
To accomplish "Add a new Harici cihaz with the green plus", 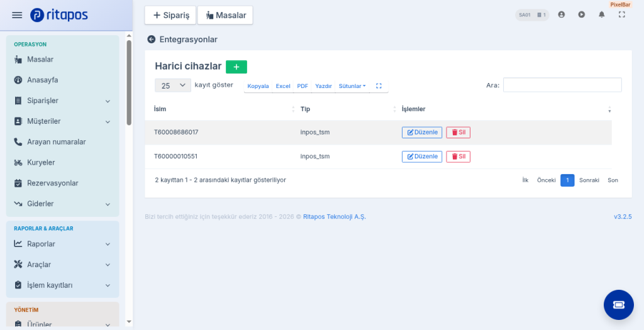I will click(236, 67).
